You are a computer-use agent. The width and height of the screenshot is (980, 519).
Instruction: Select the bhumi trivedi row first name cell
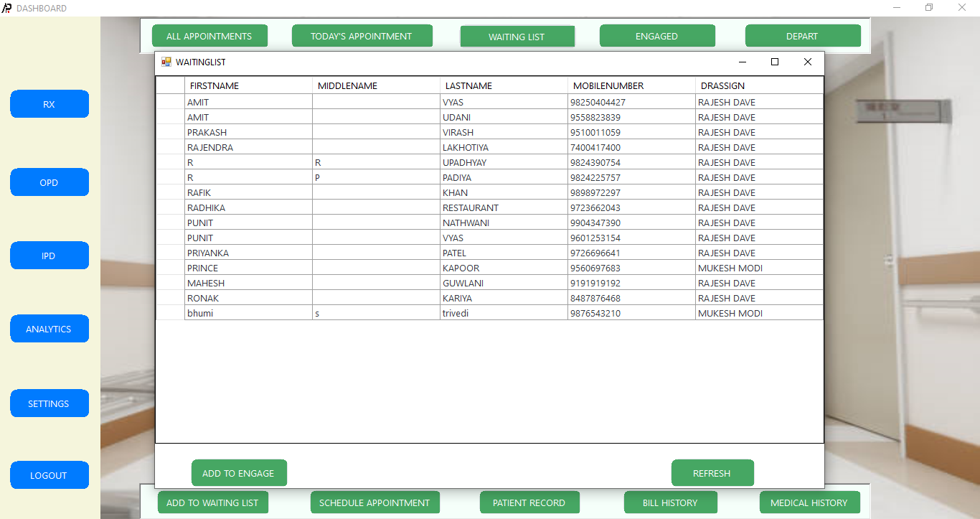pyautogui.click(x=248, y=313)
